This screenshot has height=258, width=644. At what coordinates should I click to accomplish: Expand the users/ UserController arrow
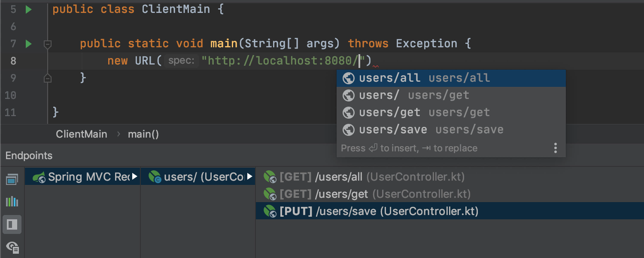(250, 177)
